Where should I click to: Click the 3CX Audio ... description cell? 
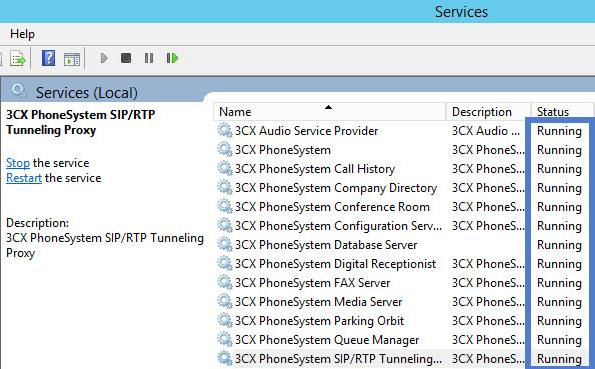(x=486, y=131)
